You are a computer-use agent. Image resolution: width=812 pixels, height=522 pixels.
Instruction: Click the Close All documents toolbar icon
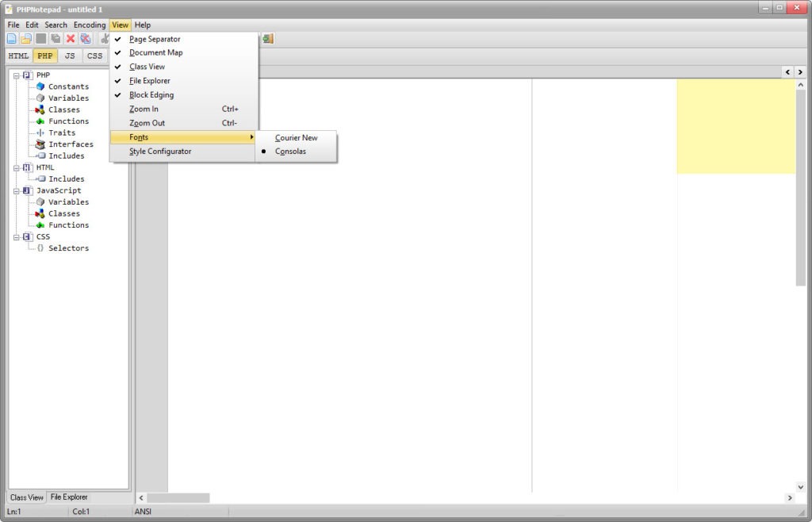click(x=86, y=39)
